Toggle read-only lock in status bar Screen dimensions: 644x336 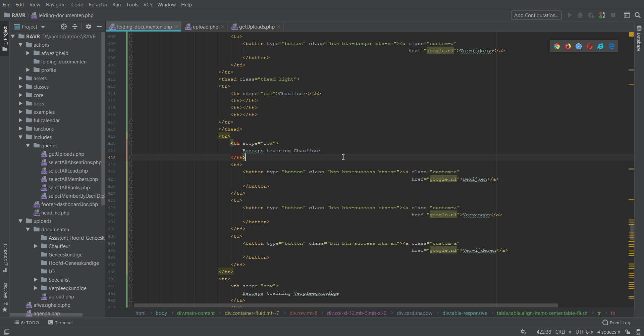pos(628,332)
